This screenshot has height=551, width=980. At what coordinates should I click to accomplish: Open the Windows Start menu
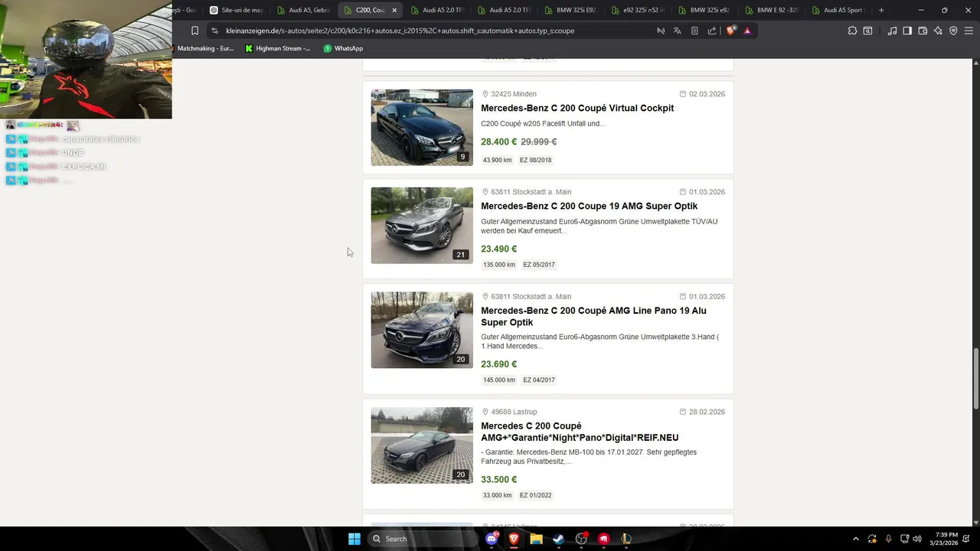[x=354, y=539]
